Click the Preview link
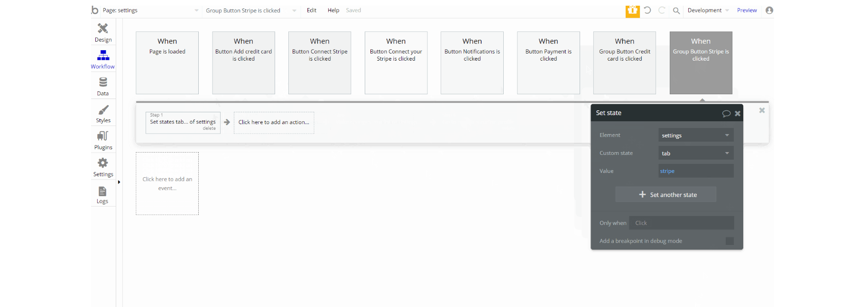Screen dimensions: 868x307 [x=747, y=10]
